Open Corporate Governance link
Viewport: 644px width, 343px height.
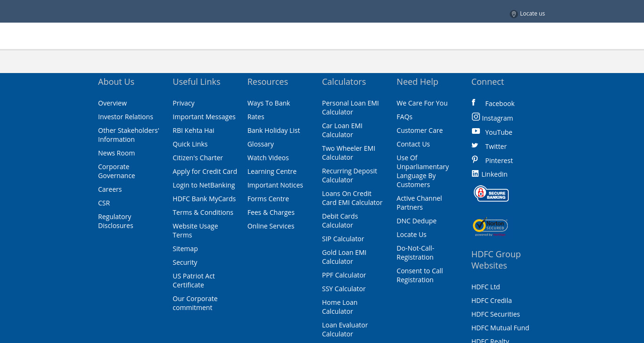[116, 171]
